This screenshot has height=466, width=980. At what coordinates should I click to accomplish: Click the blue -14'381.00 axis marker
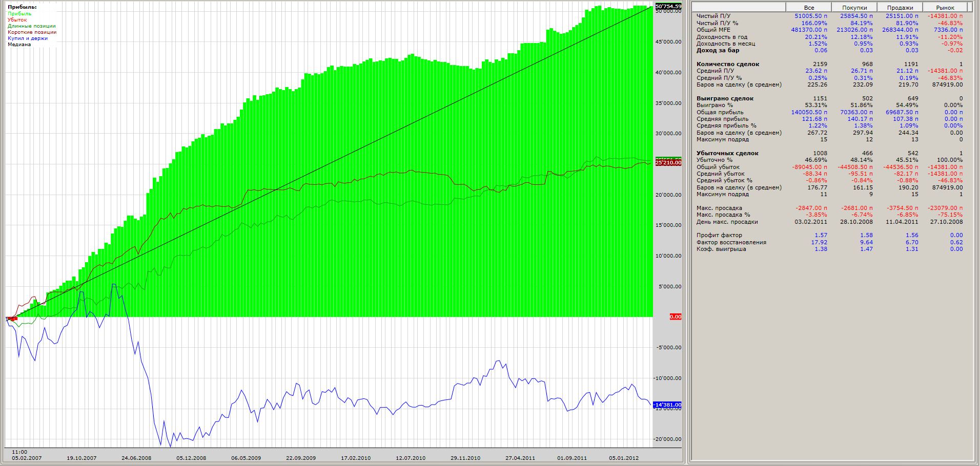point(668,405)
